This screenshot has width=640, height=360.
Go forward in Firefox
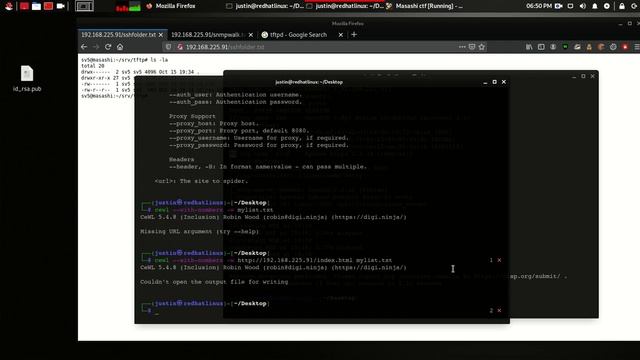point(96,47)
